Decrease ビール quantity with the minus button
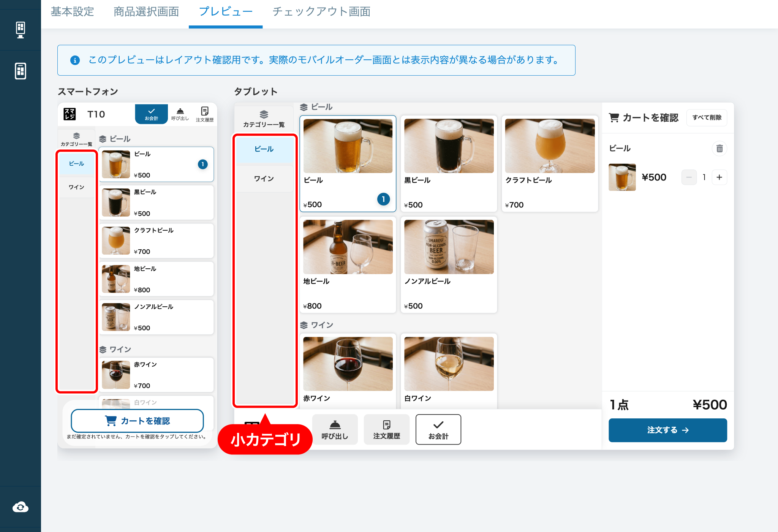 (689, 177)
